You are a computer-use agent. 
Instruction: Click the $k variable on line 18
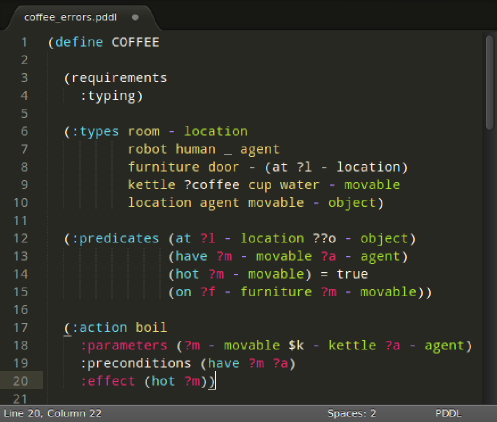point(296,346)
